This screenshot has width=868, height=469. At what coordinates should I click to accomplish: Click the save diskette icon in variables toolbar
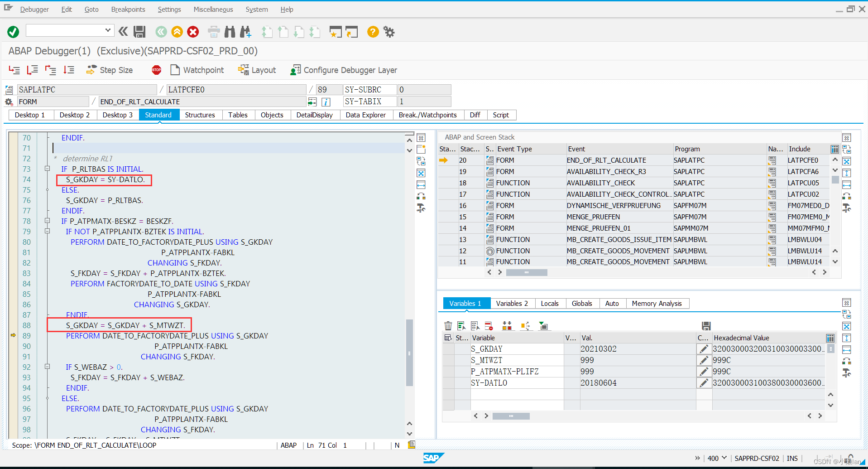point(706,326)
